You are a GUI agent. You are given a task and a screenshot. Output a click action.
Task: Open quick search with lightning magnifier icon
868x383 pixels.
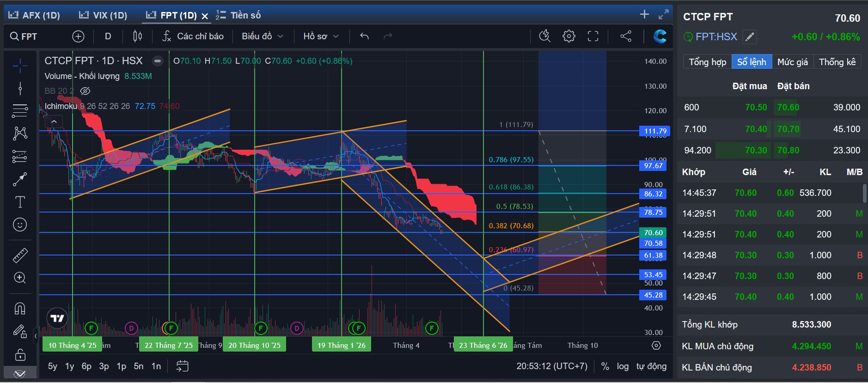tap(545, 36)
